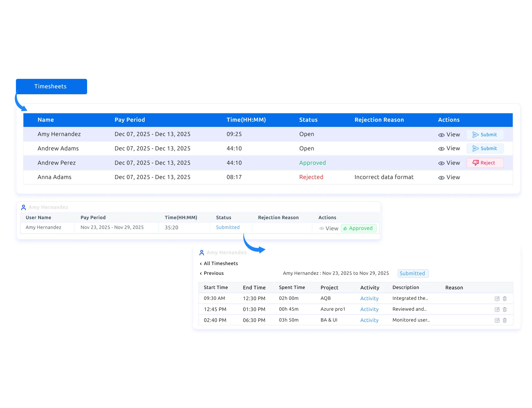The height and width of the screenshot is (408, 532).
Task: Toggle the Approved status for Amy Hernandez
Action: coord(359,228)
